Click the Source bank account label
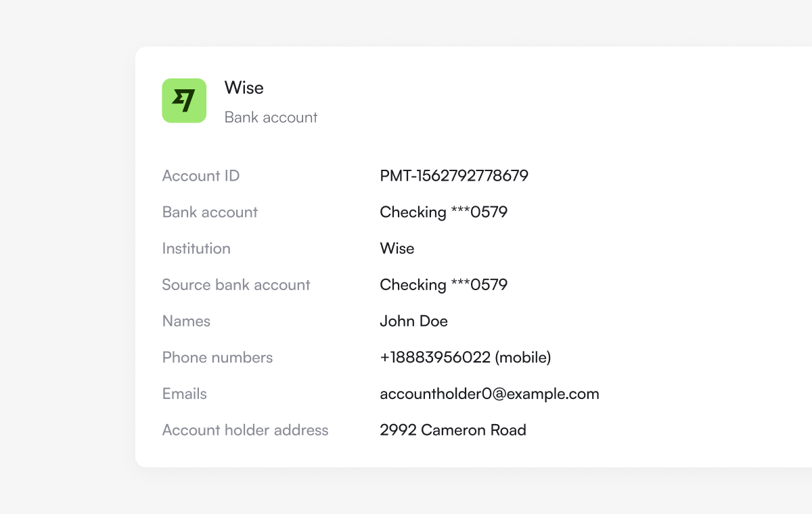 [236, 285]
